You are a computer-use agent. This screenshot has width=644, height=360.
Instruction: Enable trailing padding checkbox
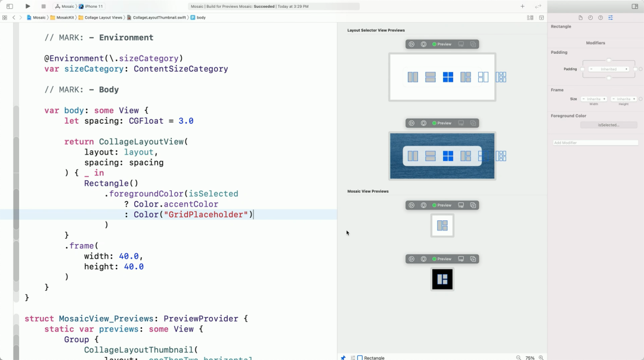tap(635, 69)
